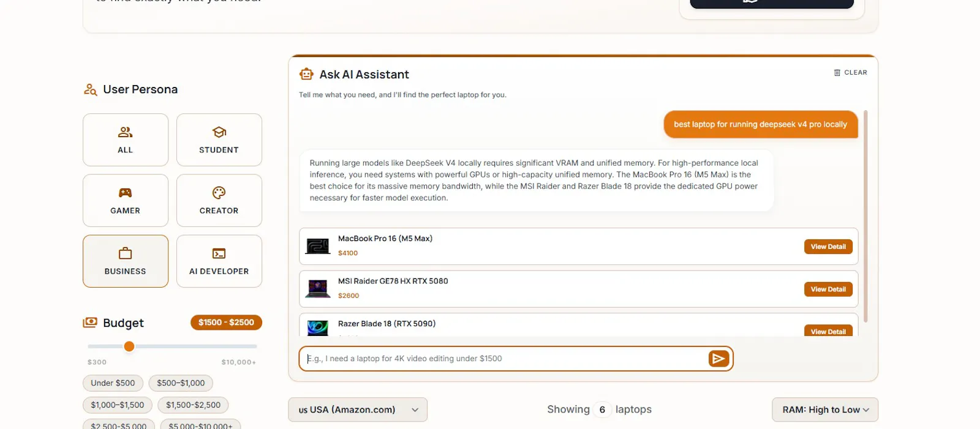Choose the CREATOR persona card

tap(219, 201)
